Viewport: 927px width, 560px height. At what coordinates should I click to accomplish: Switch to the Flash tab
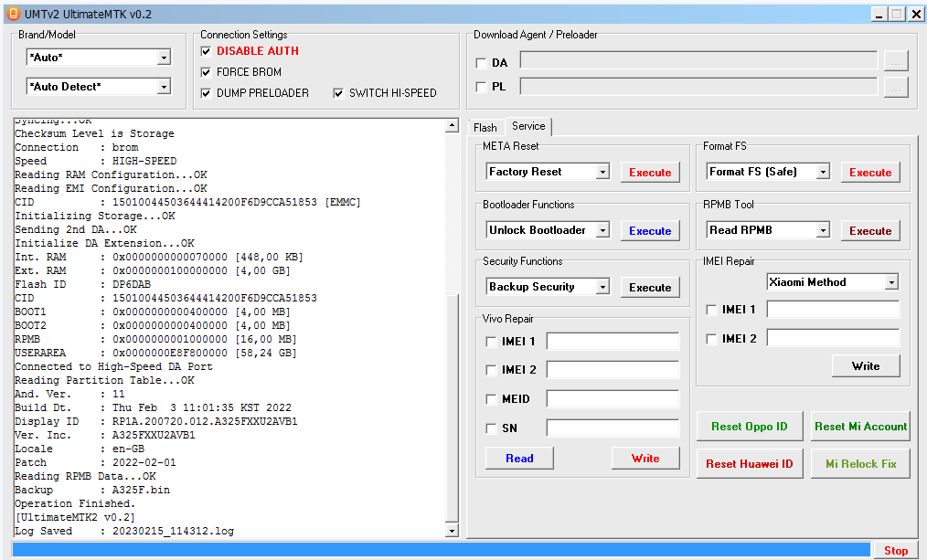[485, 128]
